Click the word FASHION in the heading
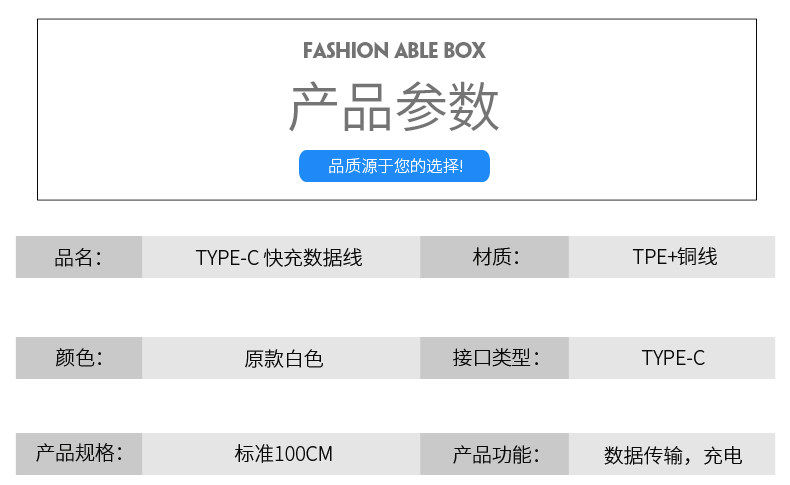This screenshot has width=790, height=485. click(345, 50)
